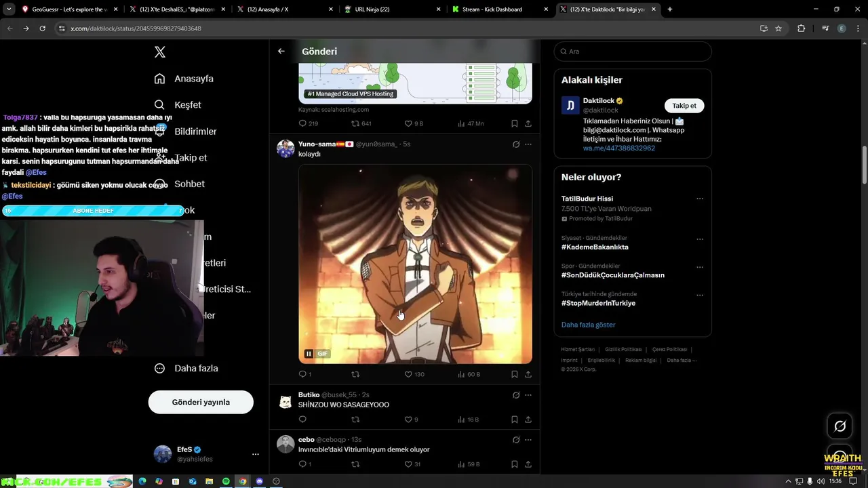The height and width of the screenshot is (488, 868).
Task: Expand footer Daha fazla links
Action: [681, 361]
